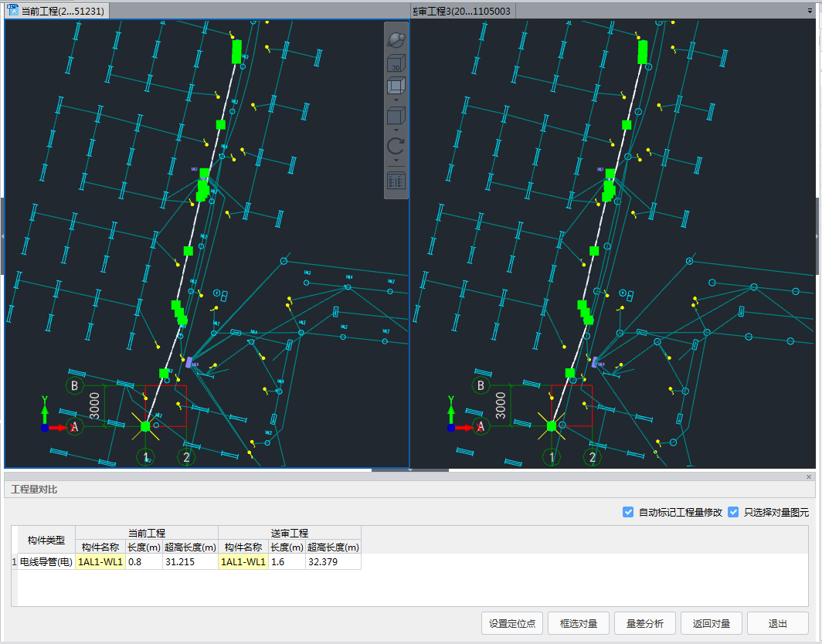Close the 工程量对比 panel with the x icon
Screen dimensions: 822x644
coord(809,477)
